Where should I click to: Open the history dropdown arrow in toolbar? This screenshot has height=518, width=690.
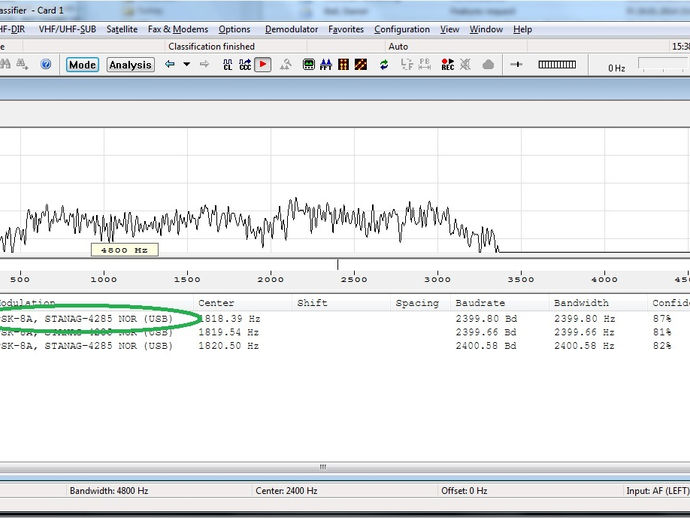(187, 64)
